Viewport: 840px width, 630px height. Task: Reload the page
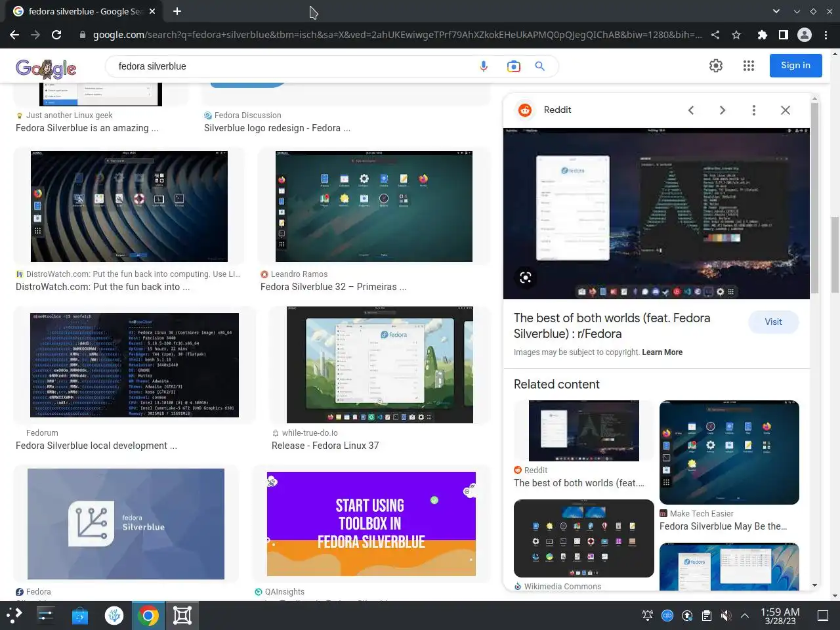click(x=56, y=35)
